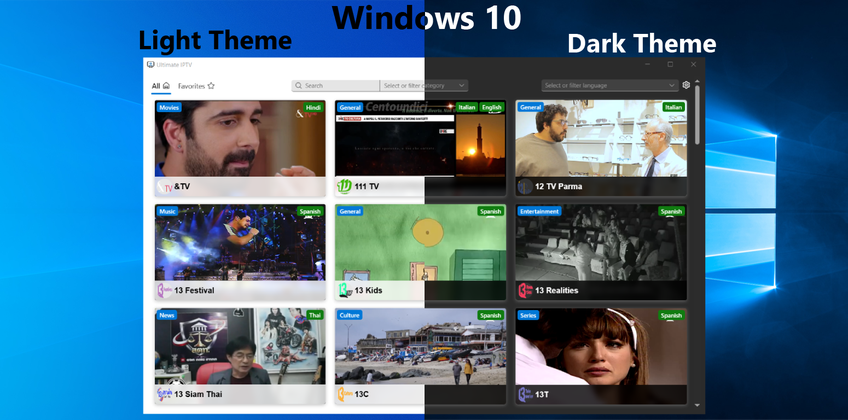Click the 13 Realities channel logo
Image resolution: width=848 pixels, height=420 pixels.
(x=525, y=290)
